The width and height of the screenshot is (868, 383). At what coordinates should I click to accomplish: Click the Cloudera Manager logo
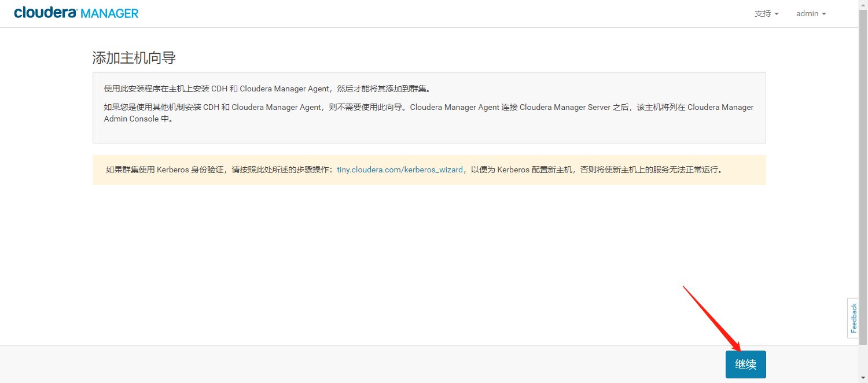point(76,13)
